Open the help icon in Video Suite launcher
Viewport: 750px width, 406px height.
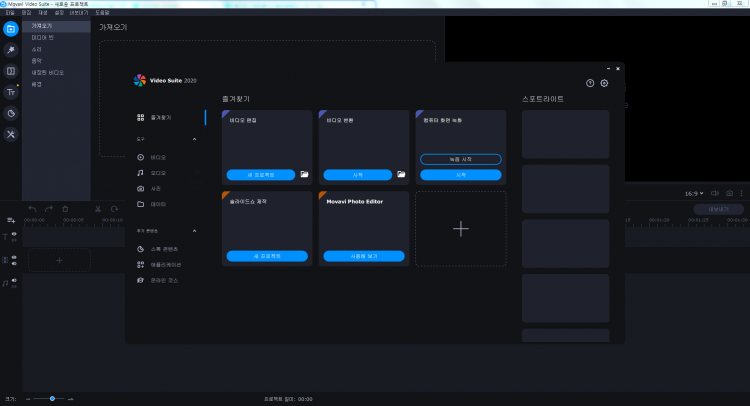590,83
